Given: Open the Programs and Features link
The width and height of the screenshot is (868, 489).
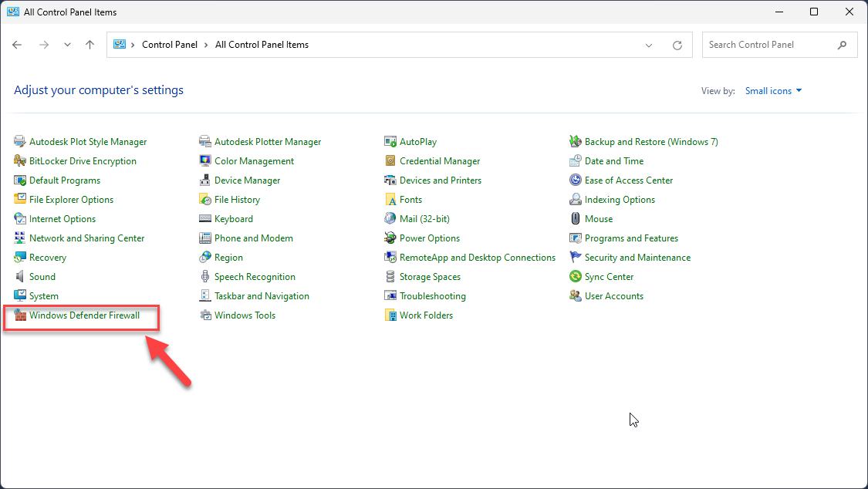Looking at the screenshot, I should click(x=631, y=238).
